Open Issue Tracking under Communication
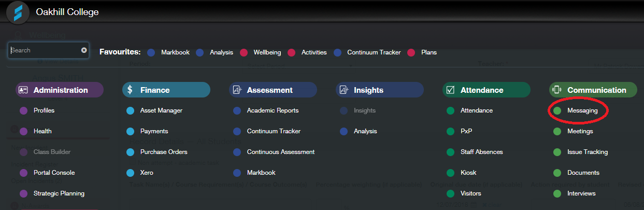Image resolution: width=644 pixels, height=210 pixels. 588,152
